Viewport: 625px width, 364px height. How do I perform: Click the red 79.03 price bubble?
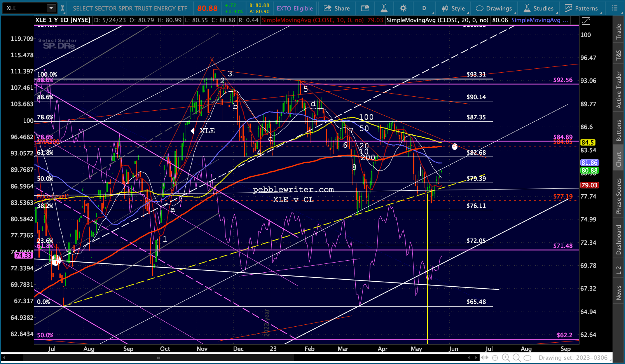click(589, 185)
